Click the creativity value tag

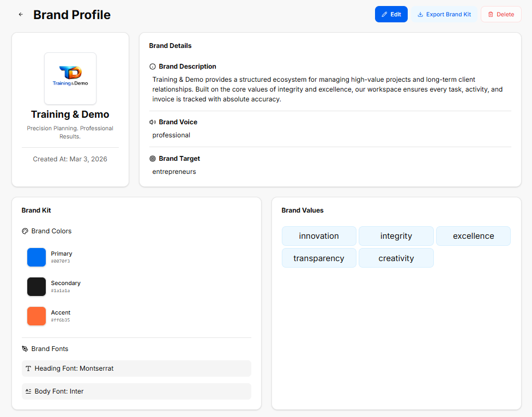396,258
